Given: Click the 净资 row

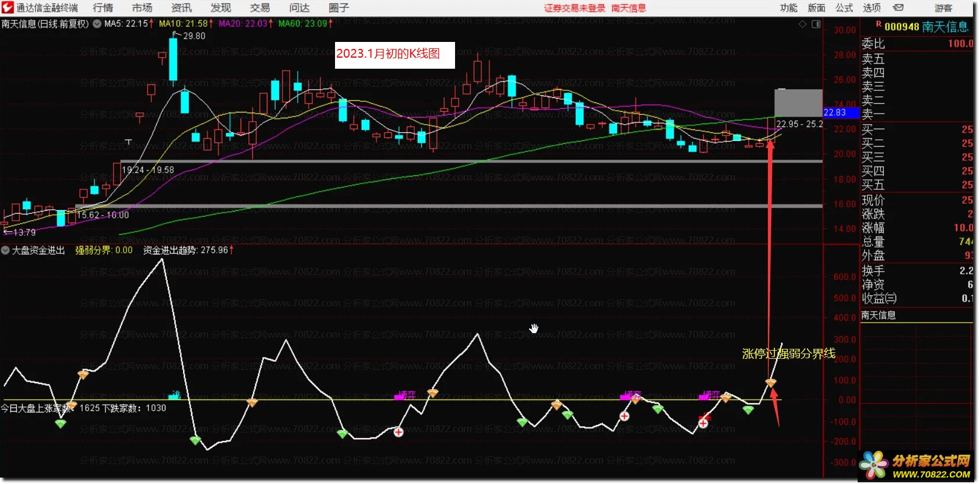Looking at the screenshot, I should coord(916,285).
